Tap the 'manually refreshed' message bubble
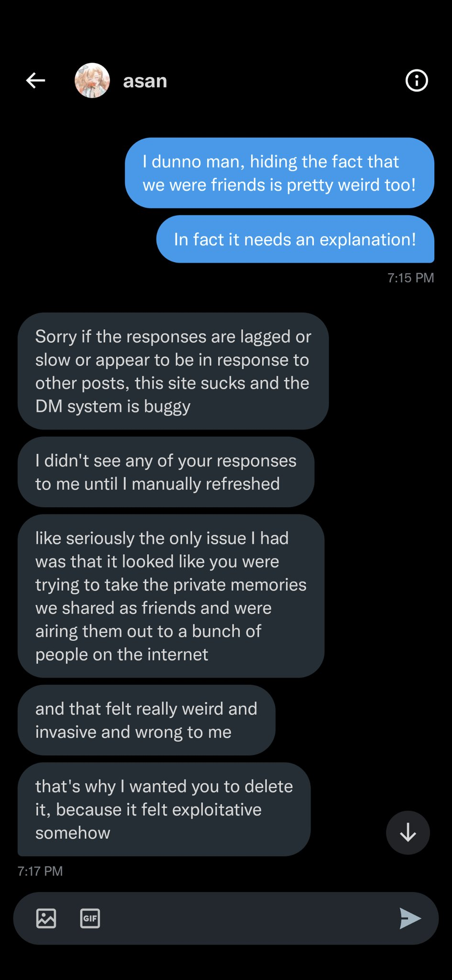Screen dimensions: 452x980 (166, 472)
